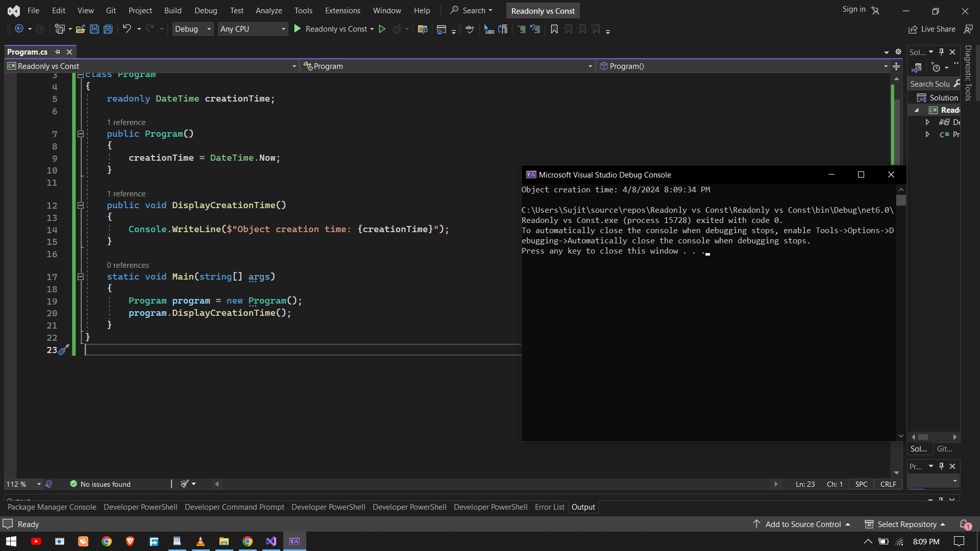Pin the Solution Explorer panel
980x551 pixels.
941,52
